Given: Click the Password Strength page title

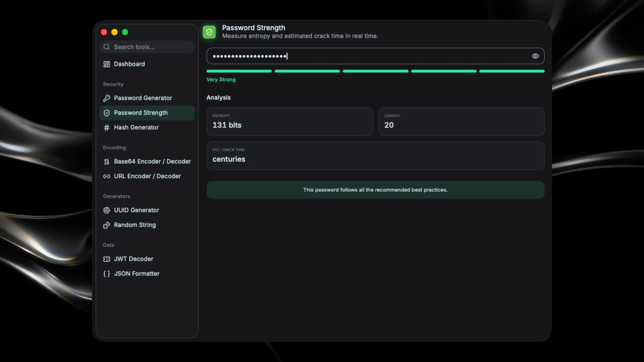Looking at the screenshot, I should click(x=254, y=28).
